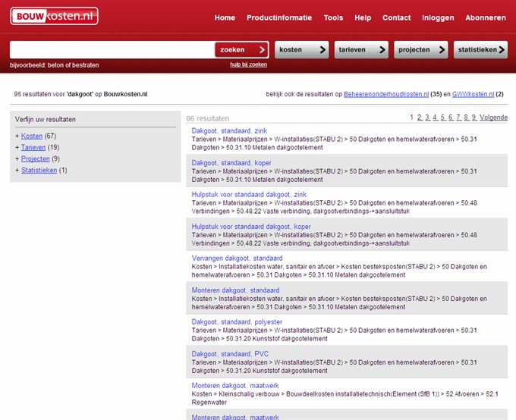Click the 'Verfijn uw resultaten' heading
This screenshot has width=516, height=420.
click(46, 119)
